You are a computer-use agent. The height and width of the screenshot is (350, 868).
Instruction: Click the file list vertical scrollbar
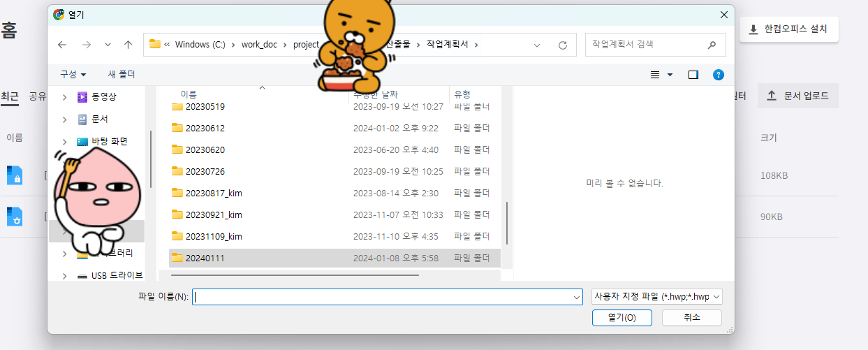tap(507, 224)
